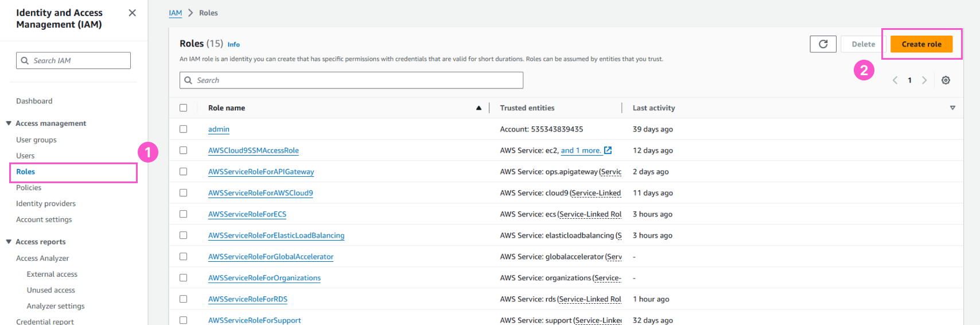
Task: Click the roles Search filter field
Action: coord(351,80)
